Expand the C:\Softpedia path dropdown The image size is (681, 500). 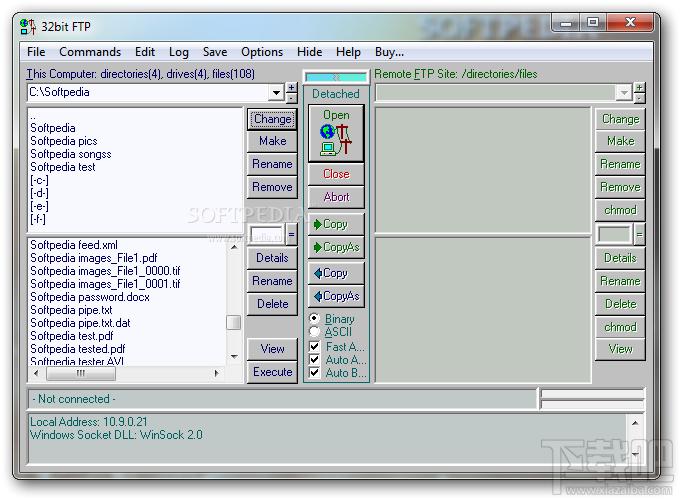(276, 93)
